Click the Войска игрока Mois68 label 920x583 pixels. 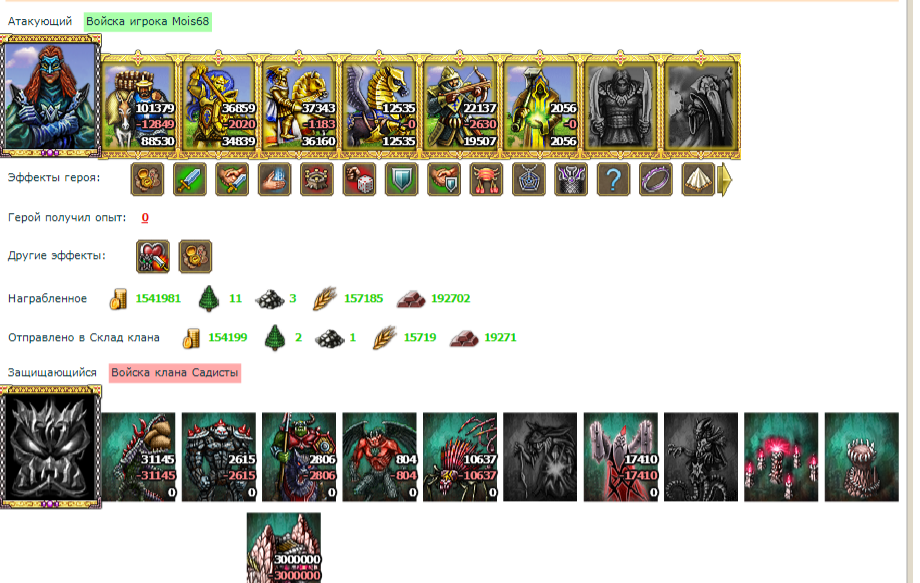tap(147, 22)
